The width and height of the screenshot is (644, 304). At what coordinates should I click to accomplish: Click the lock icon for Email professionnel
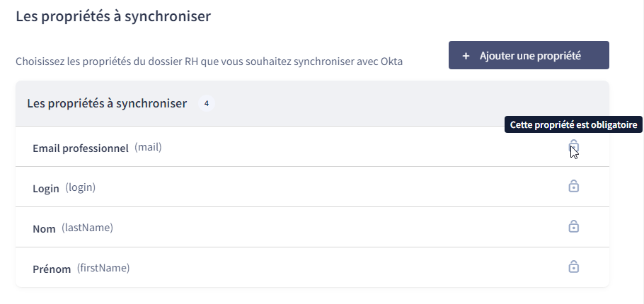pos(573,146)
